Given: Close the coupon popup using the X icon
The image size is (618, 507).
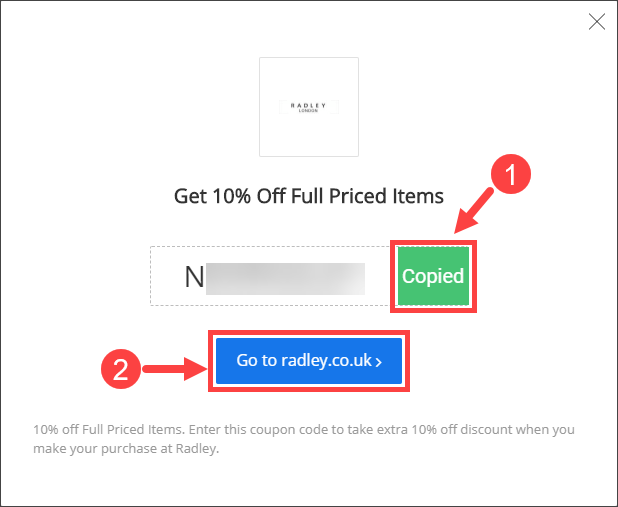Looking at the screenshot, I should [597, 22].
